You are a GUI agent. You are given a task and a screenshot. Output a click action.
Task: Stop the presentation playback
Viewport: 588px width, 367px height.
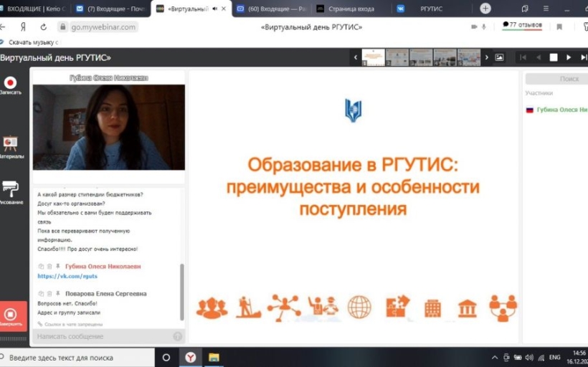(x=554, y=57)
